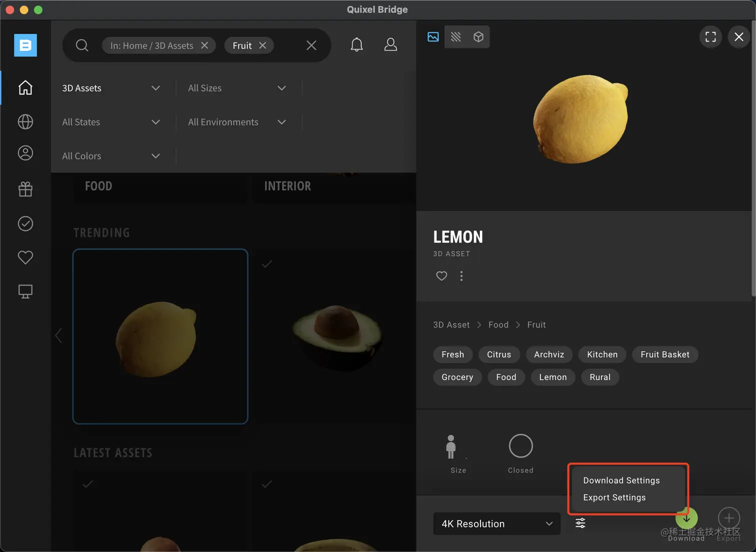Click the Kitchen tag
The height and width of the screenshot is (552, 756).
tap(602, 354)
